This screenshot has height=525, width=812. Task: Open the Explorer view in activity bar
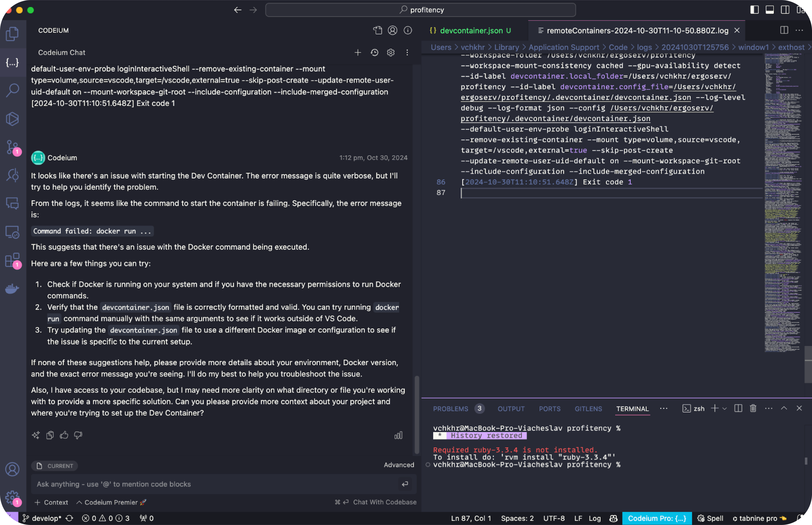[x=13, y=34]
